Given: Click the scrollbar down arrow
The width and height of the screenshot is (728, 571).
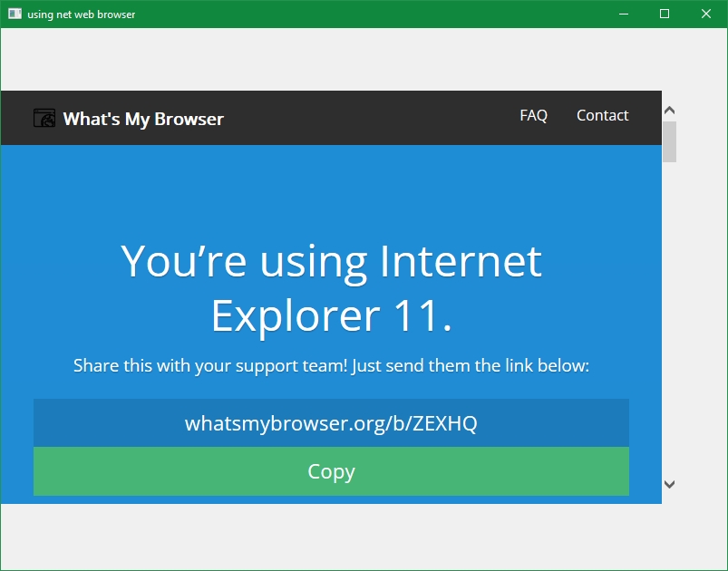Looking at the screenshot, I should click(x=670, y=485).
